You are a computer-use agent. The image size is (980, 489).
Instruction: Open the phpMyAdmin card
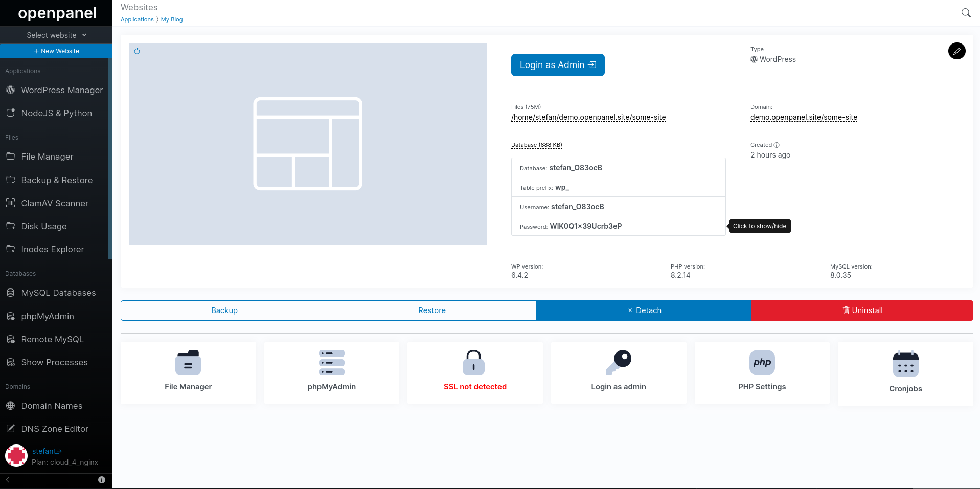(332, 373)
